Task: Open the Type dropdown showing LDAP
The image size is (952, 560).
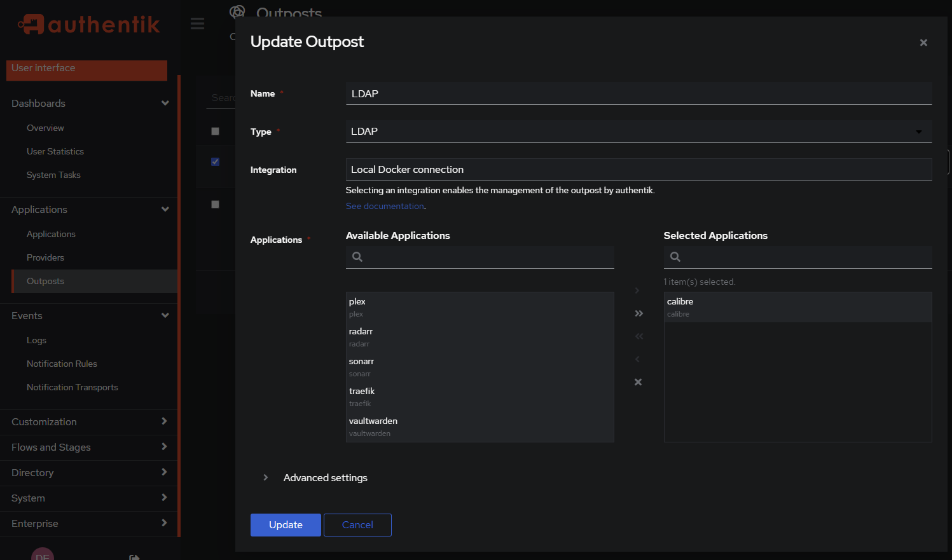Action: [x=638, y=132]
